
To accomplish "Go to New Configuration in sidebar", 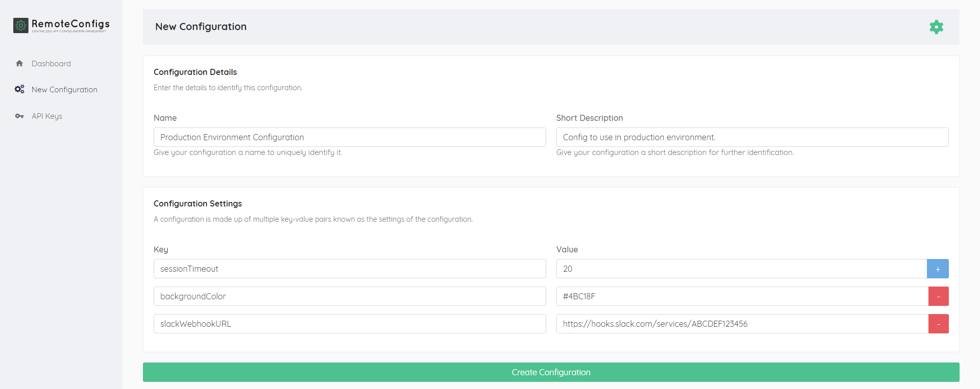I will (64, 90).
